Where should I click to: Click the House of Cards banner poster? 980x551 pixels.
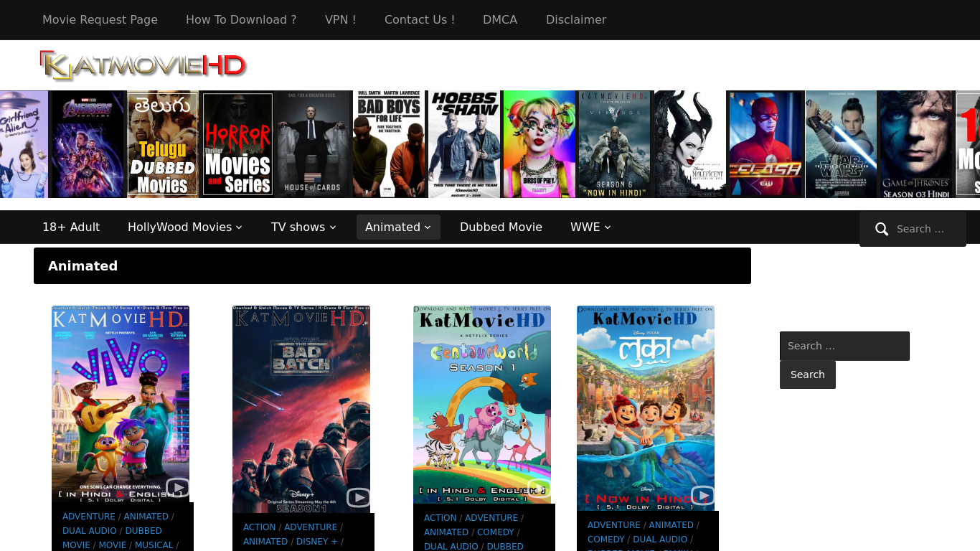pyautogui.click(x=314, y=144)
